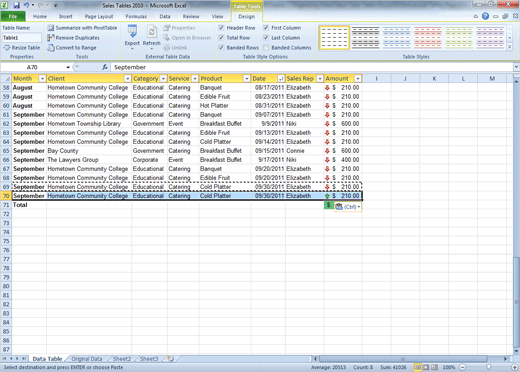Switch to Page Break Preview in status bar

[435, 367]
